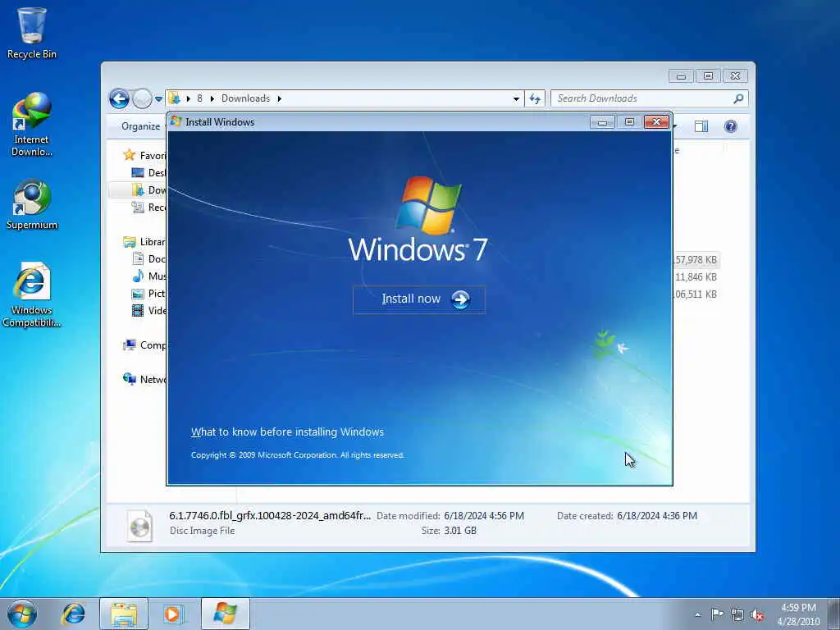Click the muted volume tray icon
The image size is (840, 630).
pyautogui.click(x=757, y=614)
